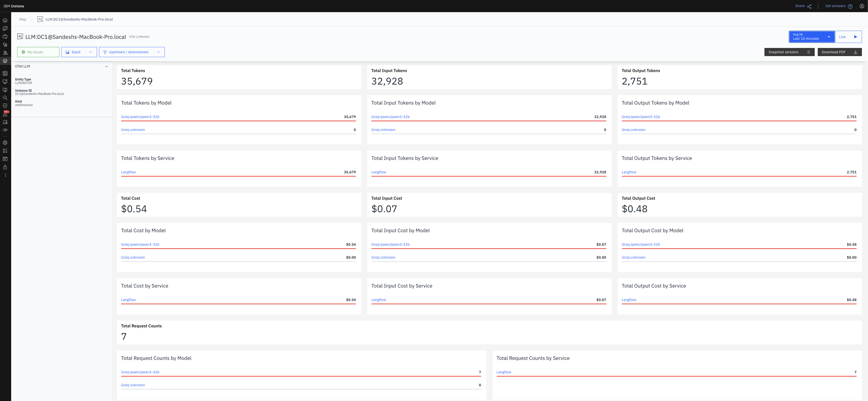Navigate to Map in the breadcrumb
This screenshot has height=401, width=868.
coord(23,19)
